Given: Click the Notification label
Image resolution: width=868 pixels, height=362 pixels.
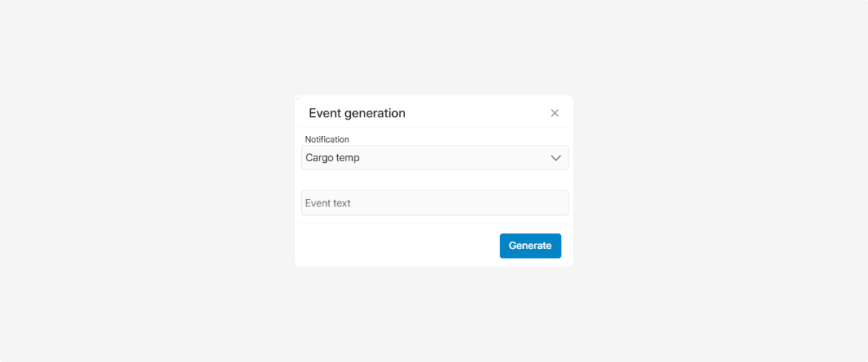Looking at the screenshot, I should click(327, 139).
